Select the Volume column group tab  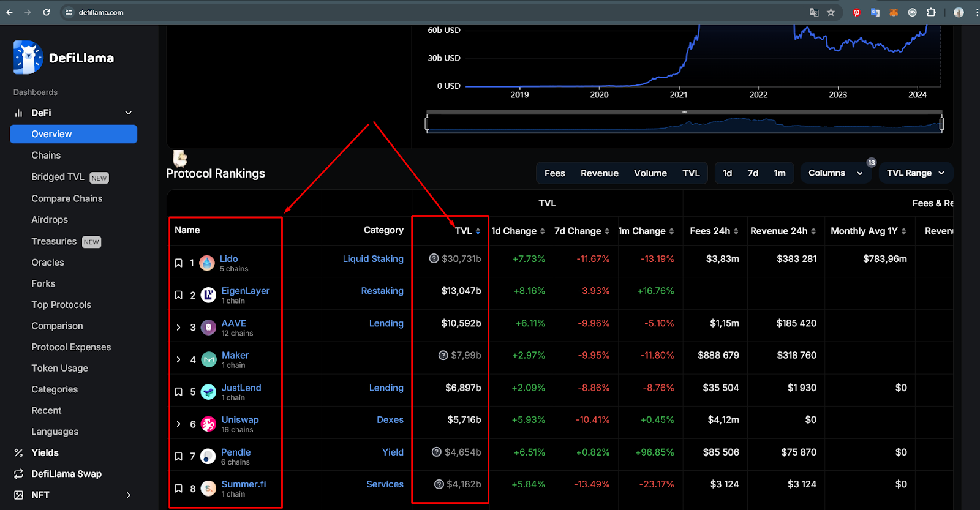coord(650,173)
